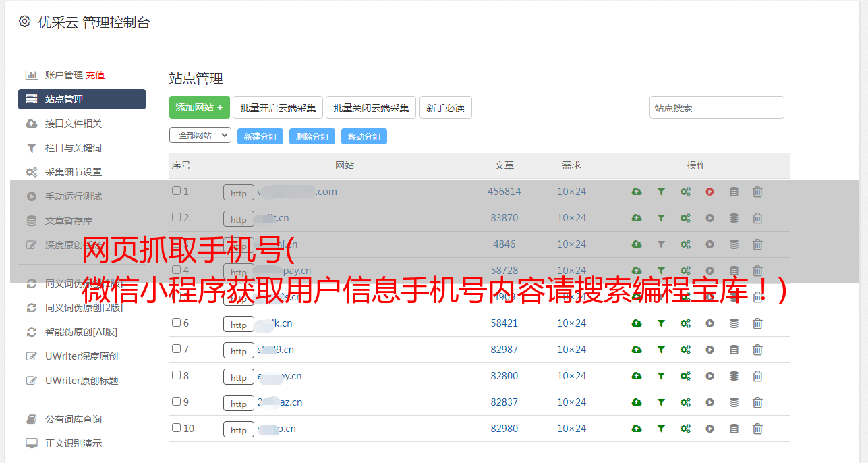Open the 新手必读 guide button

point(445,107)
